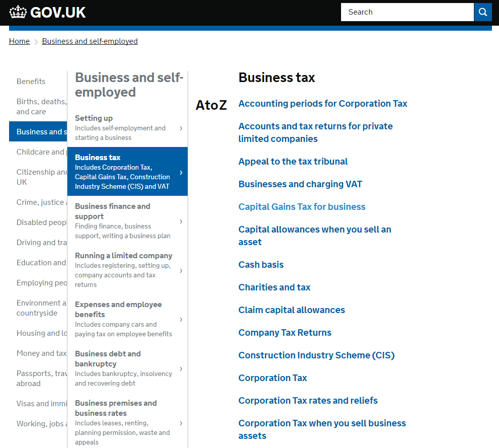Click the search magnifying glass icon

click(x=482, y=12)
